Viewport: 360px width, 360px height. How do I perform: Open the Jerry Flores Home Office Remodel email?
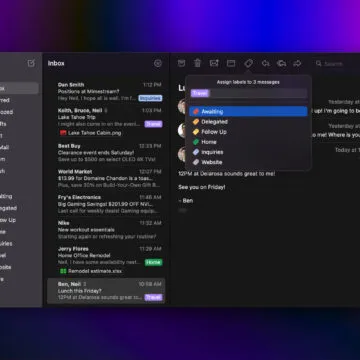point(106,260)
